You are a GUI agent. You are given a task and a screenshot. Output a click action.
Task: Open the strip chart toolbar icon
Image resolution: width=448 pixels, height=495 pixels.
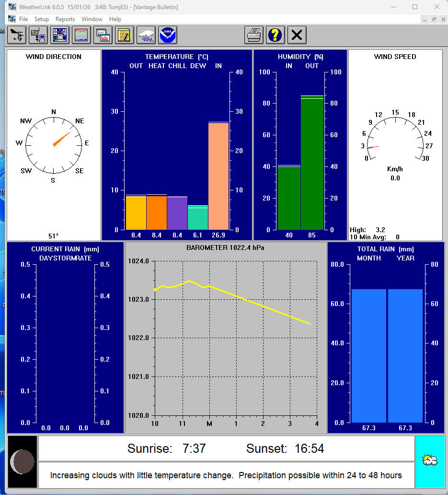(x=81, y=35)
